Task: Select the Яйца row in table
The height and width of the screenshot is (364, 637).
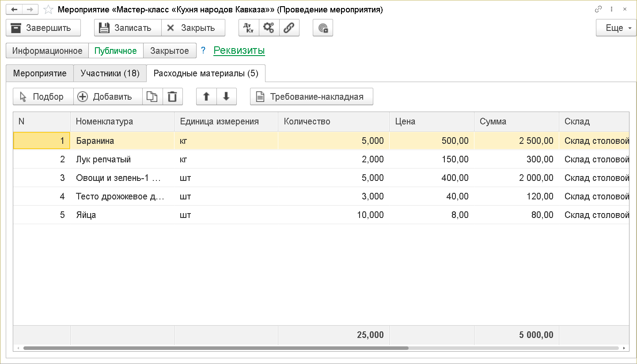Action: (x=86, y=215)
